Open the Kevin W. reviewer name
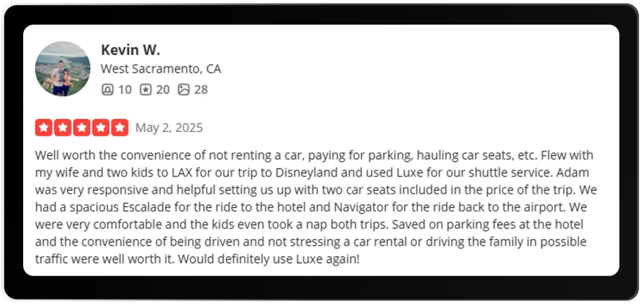Viewport: 644px width, 304px height. point(130,50)
